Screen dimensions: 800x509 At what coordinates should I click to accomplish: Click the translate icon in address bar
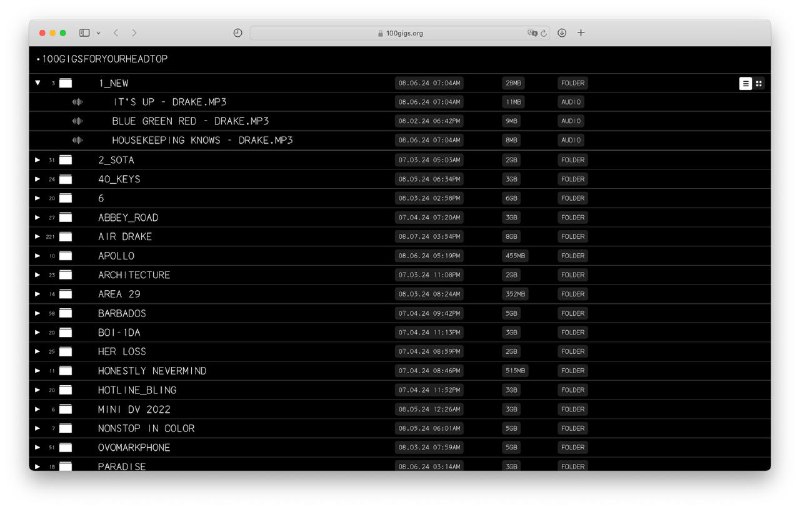pyautogui.click(x=533, y=33)
